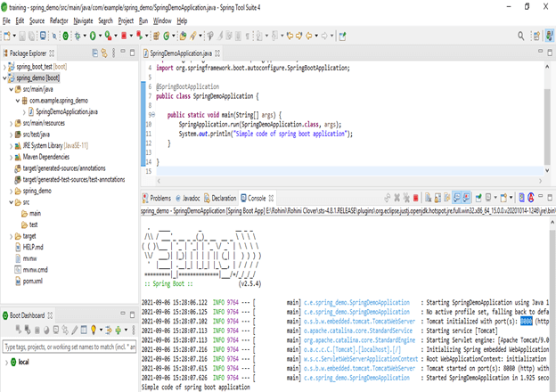Viewport: 556px width, 392px height.
Task: Expand the Maven Dependencies node
Action: [x=12, y=159]
